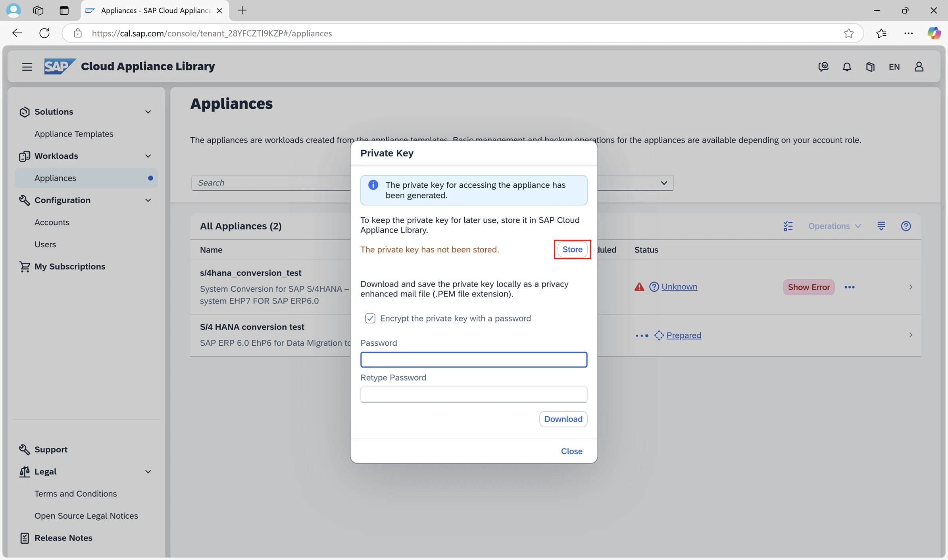Expand the S/4 HANA conversion test row chevron
948x560 pixels.
tap(911, 335)
